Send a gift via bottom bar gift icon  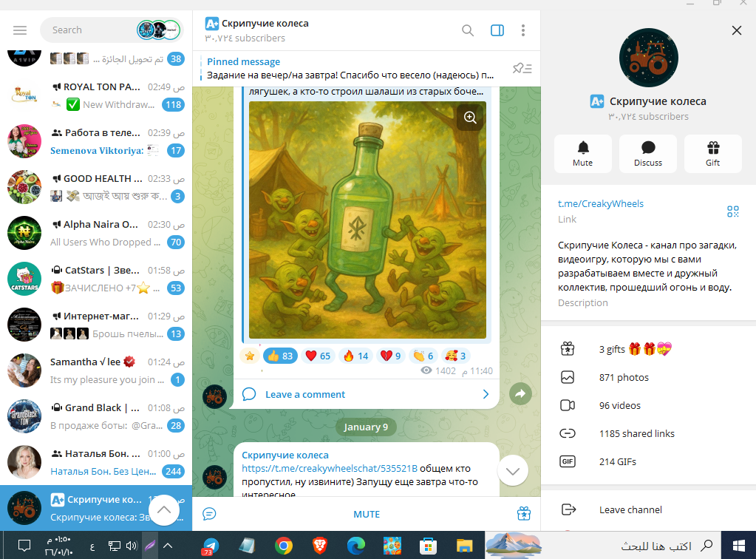pyautogui.click(x=524, y=514)
